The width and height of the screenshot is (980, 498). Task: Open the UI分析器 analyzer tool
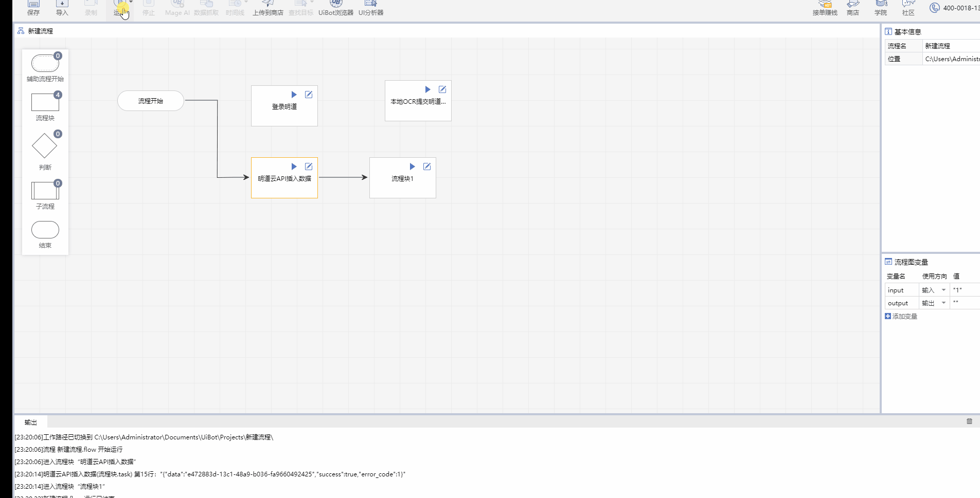pyautogui.click(x=371, y=8)
